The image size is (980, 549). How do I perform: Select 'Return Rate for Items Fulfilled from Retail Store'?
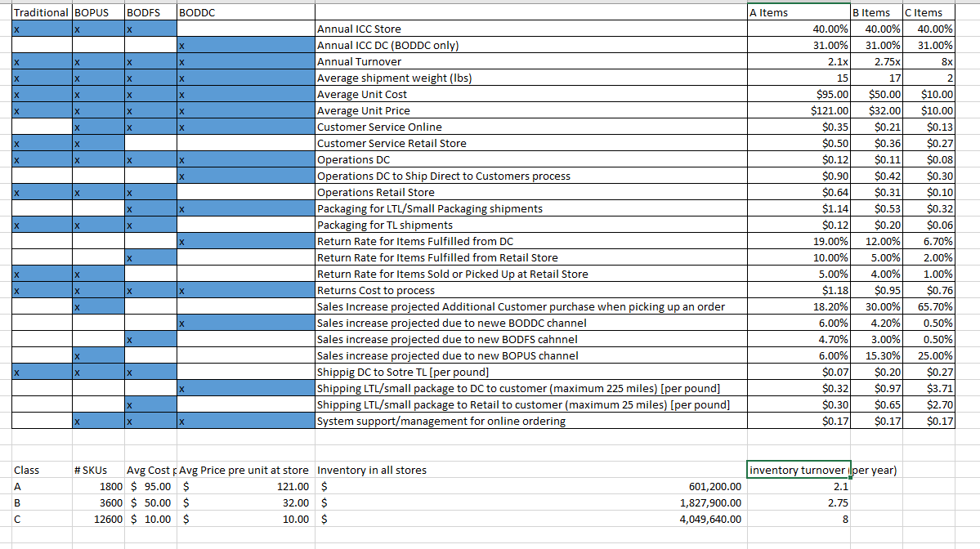coord(531,257)
